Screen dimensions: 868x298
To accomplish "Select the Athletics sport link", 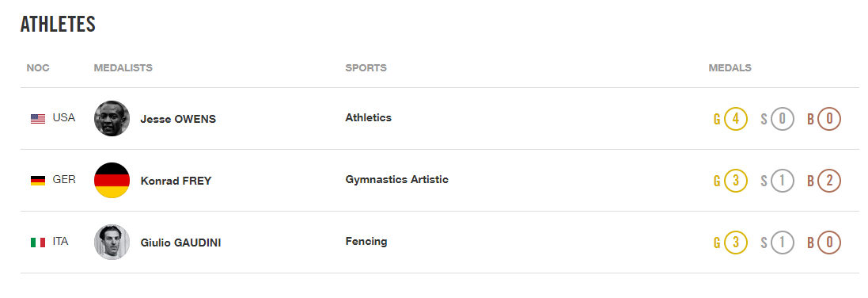I will click(368, 117).
